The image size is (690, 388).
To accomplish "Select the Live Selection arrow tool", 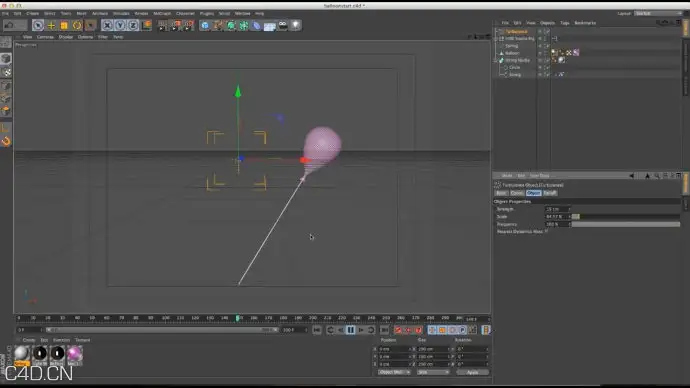I will (38, 26).
